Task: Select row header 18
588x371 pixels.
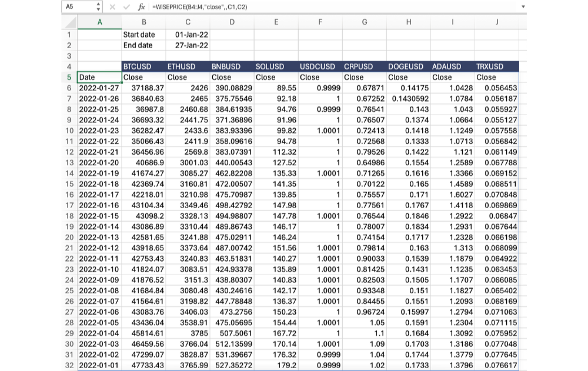Action: coord(68,216)
